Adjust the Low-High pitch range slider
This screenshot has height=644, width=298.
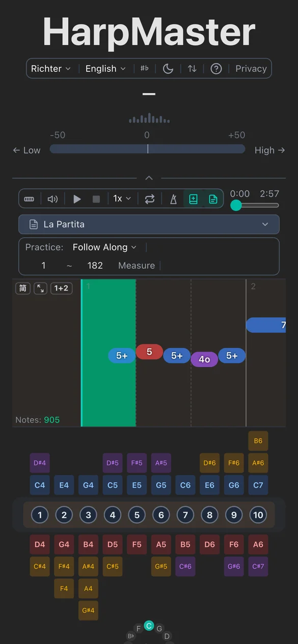click(x=147, y=149)
